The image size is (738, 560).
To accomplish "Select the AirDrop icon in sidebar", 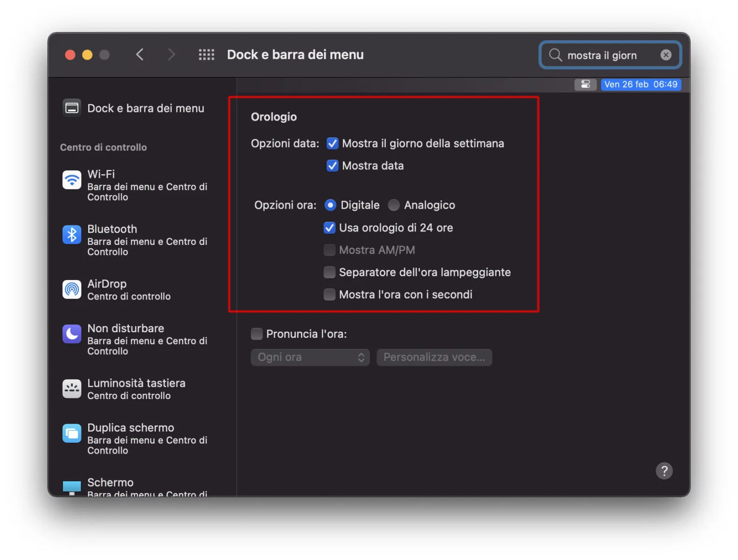I will click(72, 289).
